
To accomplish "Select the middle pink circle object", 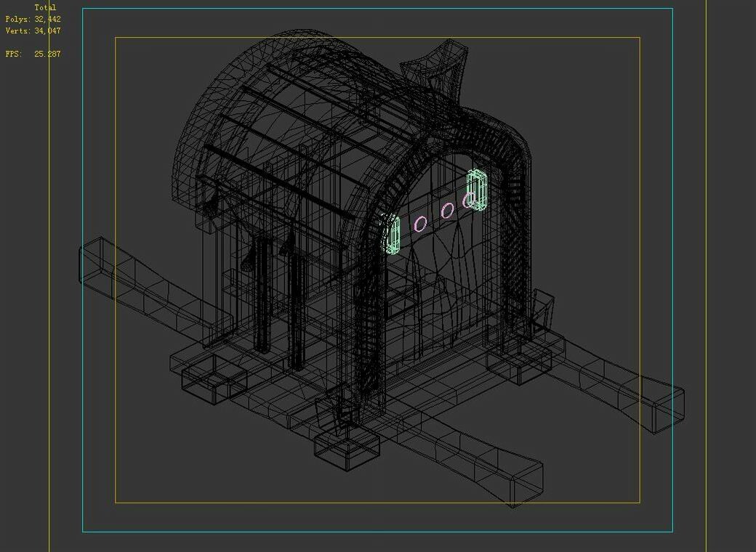I will 448,210.
